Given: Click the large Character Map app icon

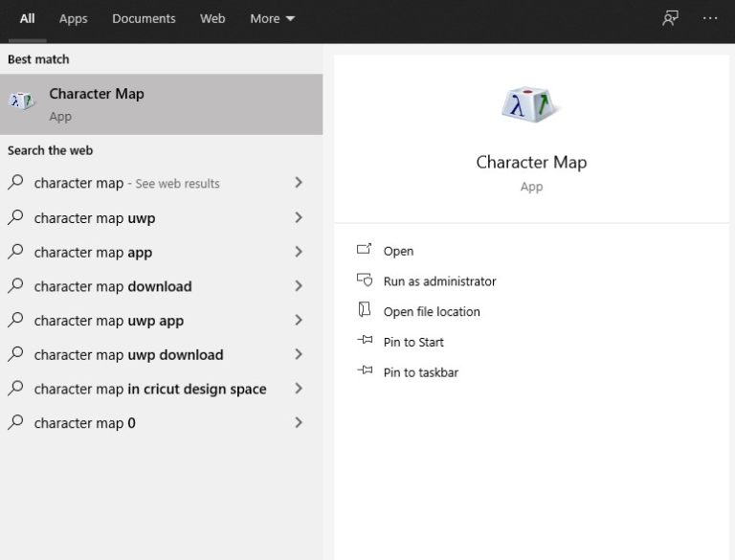Looking at the screenshot, I should click(530, 103).
